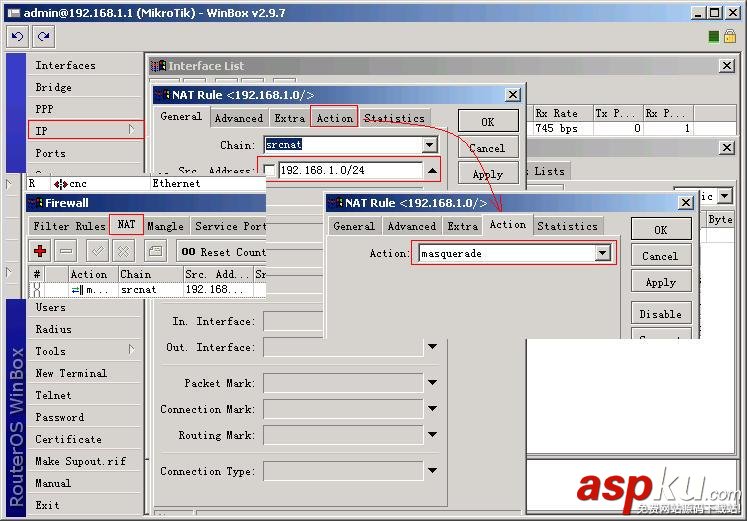Remove the rule with the minus button
This screenshot has height=521, width=747.
[x=66, y=251]
